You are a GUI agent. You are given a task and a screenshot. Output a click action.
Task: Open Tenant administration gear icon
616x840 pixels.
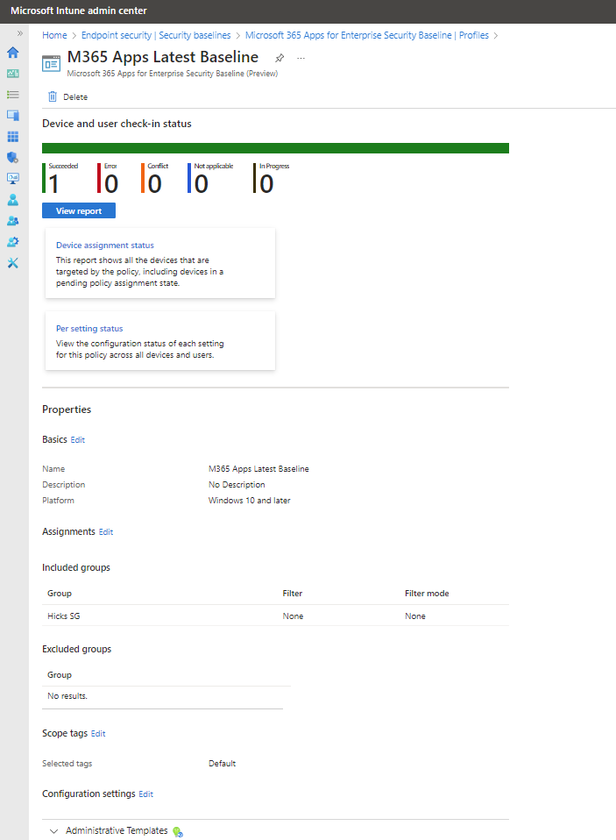(13, 242)
